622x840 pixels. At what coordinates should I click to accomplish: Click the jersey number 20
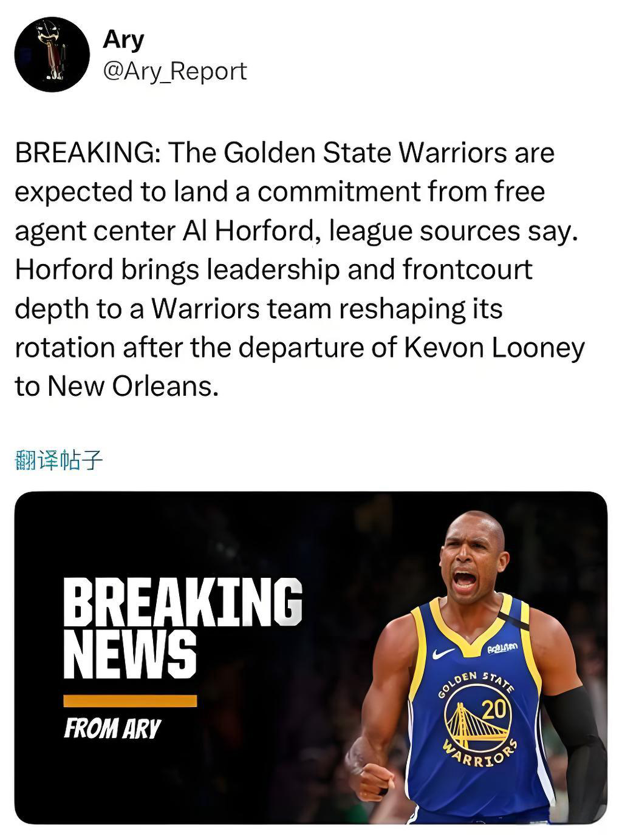coord(493,708)
